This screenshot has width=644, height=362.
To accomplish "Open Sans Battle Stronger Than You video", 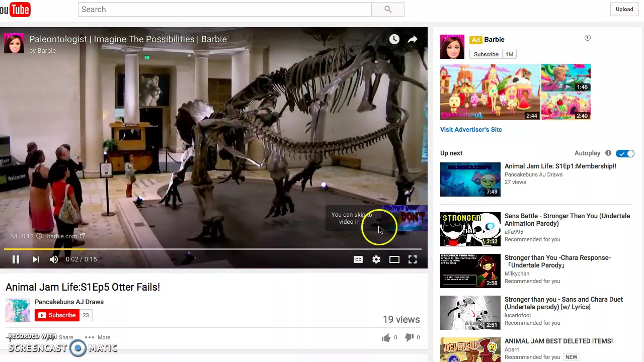I will 567,220.
